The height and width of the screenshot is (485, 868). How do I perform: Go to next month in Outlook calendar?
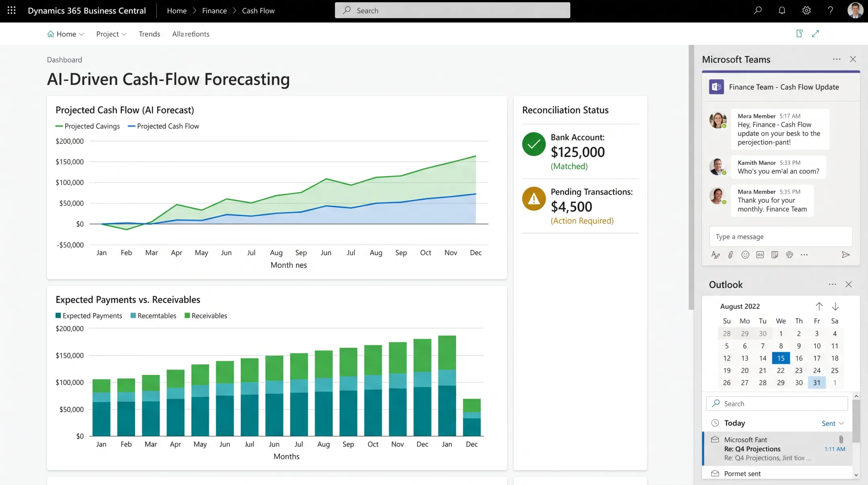click(x=835, y=306)
